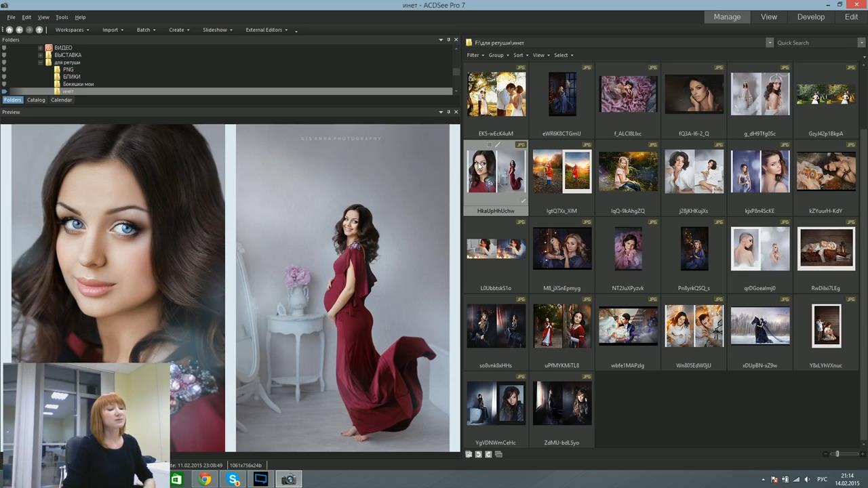The width and height of the screenshot is (868, 488).
Task: Select the xDUpBN-xZ9w thumbnail
Action: tap(760, 331)
